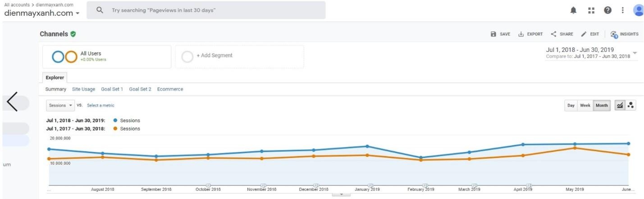This screenshot has width=644, height=199.
Task: Expand the date range picker
Action: [x=635, y=53]
